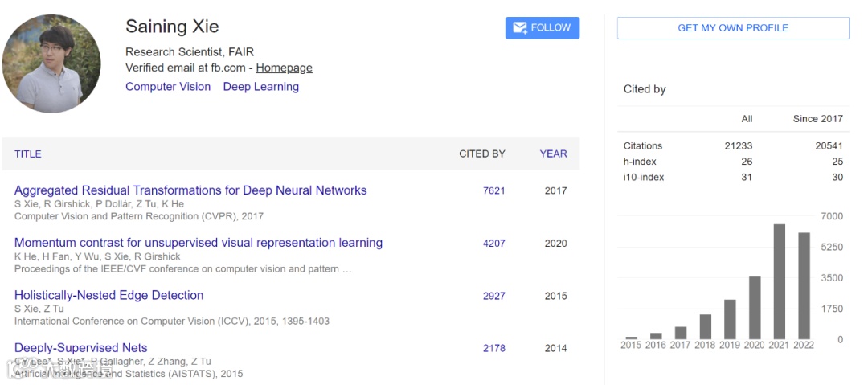Open Momentum contrast paper title
This screenshot has width=868, height=385.
point(199,243)
